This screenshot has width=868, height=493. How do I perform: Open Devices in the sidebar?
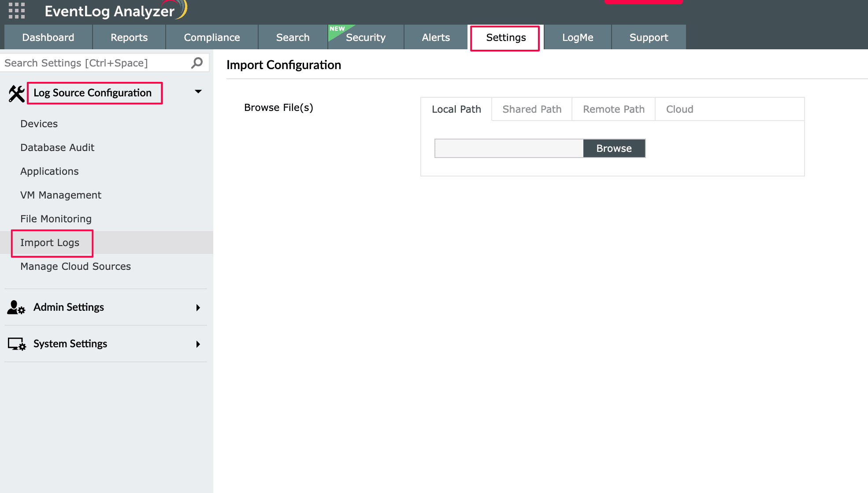click(39, 124)
